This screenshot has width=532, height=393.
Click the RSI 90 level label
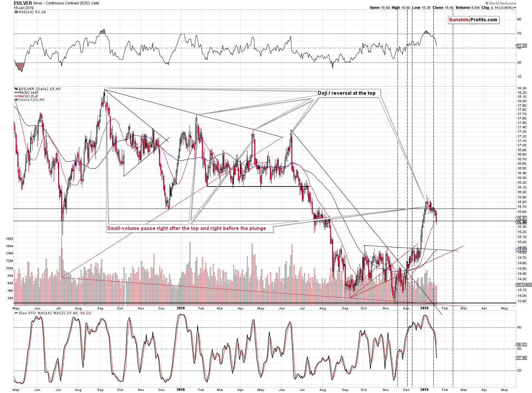click(x=519, y=19)
